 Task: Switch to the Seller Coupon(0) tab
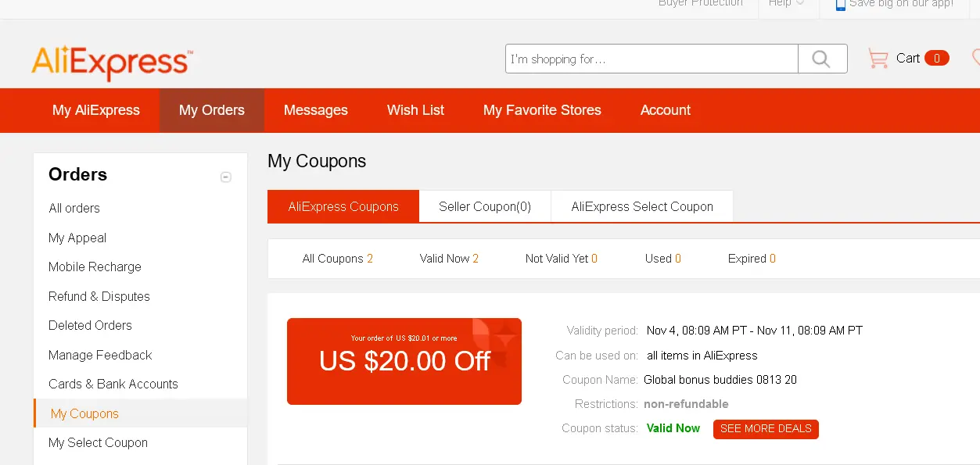tap(485, 207)
